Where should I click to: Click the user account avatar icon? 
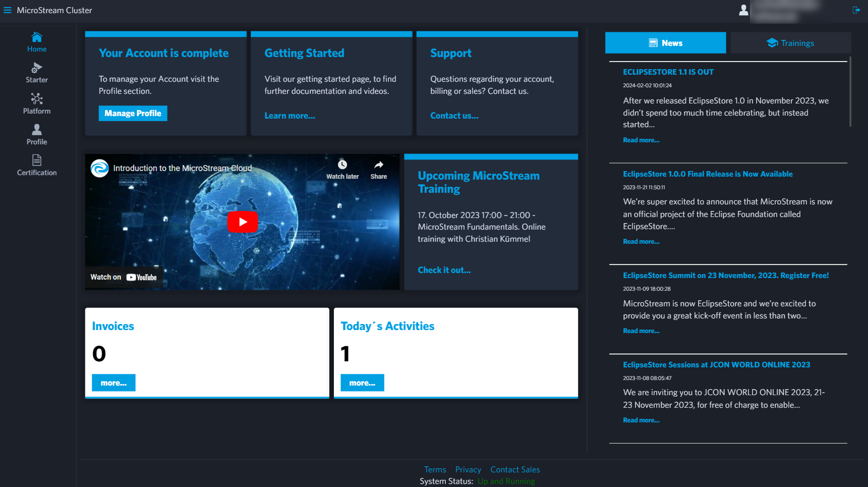743,10
